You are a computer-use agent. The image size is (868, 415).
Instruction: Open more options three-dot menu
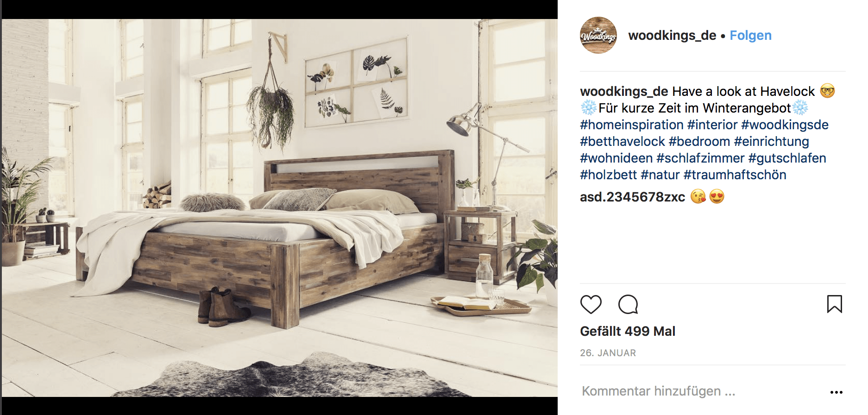point(836,392)
